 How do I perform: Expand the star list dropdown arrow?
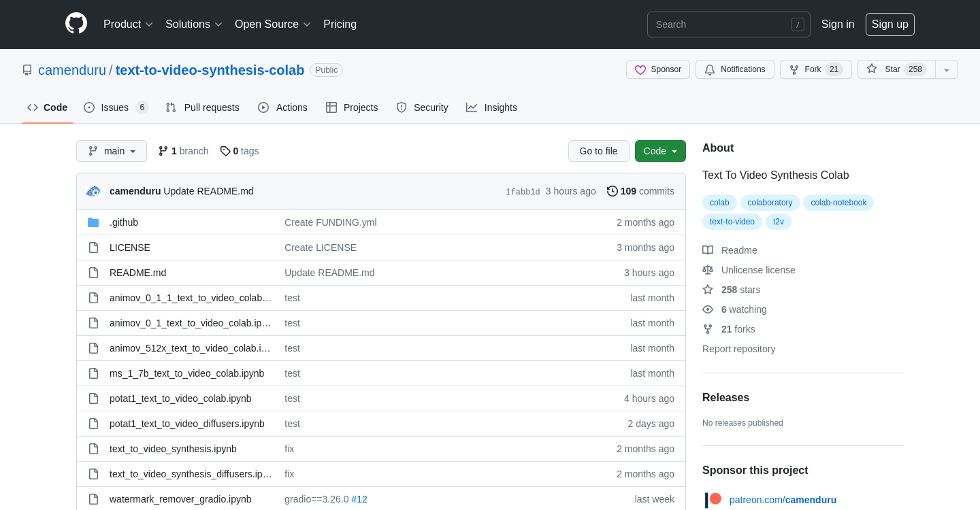tap(947, 69)
